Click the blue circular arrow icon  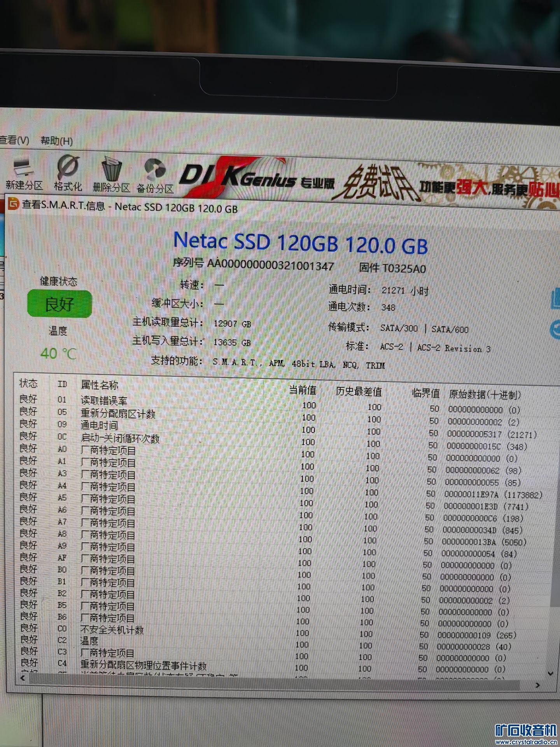[555, 330]
